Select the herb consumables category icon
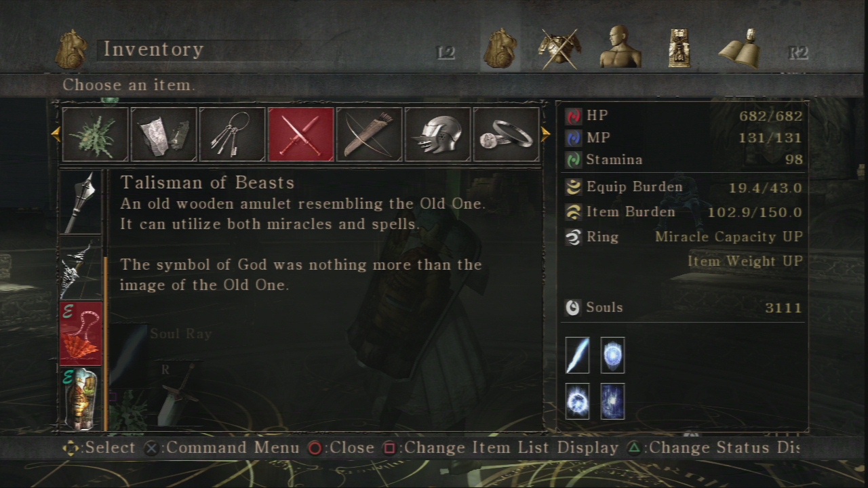The image size is (868, 488). pos(95,134)
